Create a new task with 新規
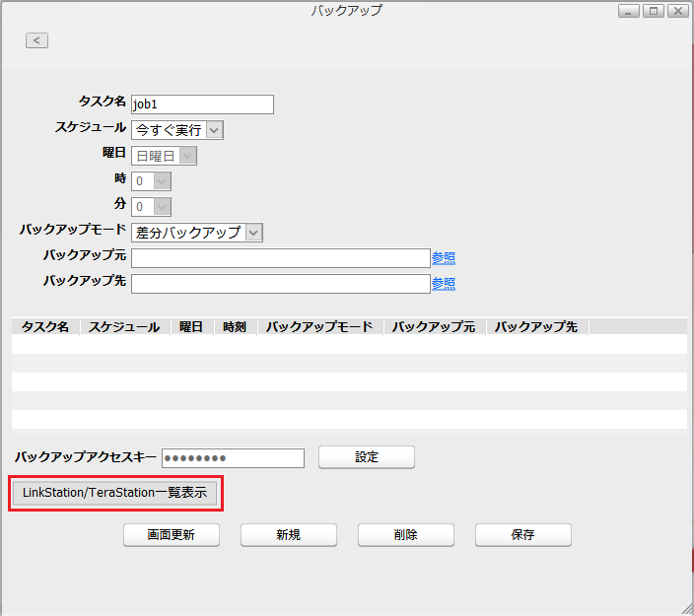694x616 pixels. 289,535
